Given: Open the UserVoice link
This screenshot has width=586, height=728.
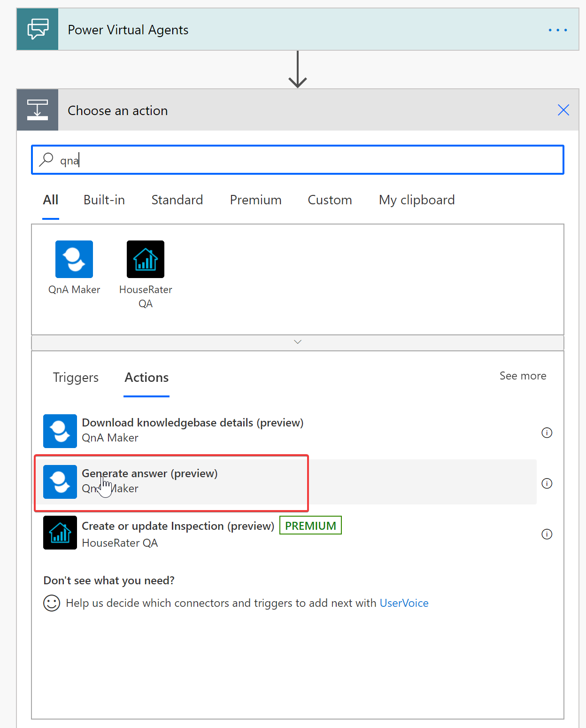Looking at the screenshot, I should (404, 603).
